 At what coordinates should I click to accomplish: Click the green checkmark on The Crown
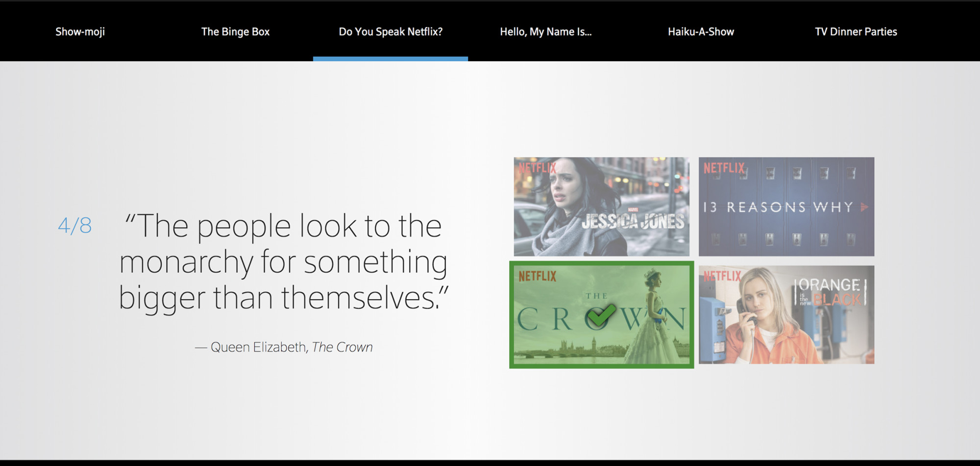coord(601,315)
